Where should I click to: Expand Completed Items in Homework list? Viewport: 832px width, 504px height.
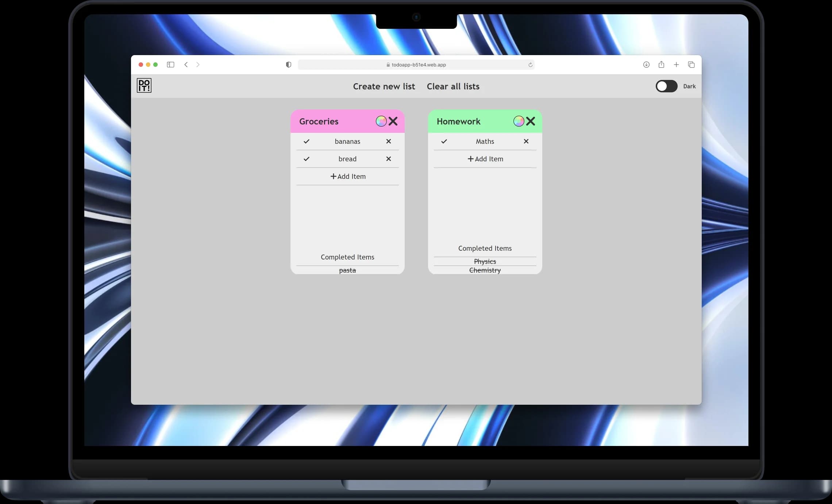(485, 248)
